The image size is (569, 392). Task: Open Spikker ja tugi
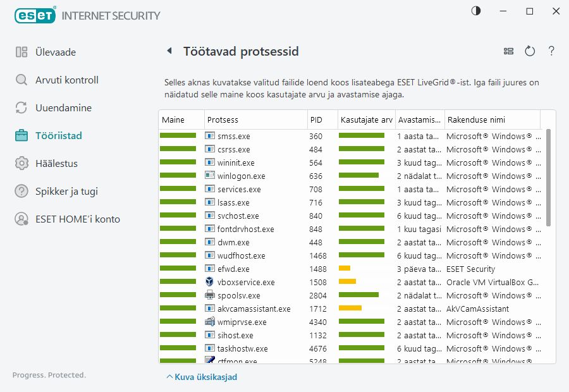click(66, 192)
